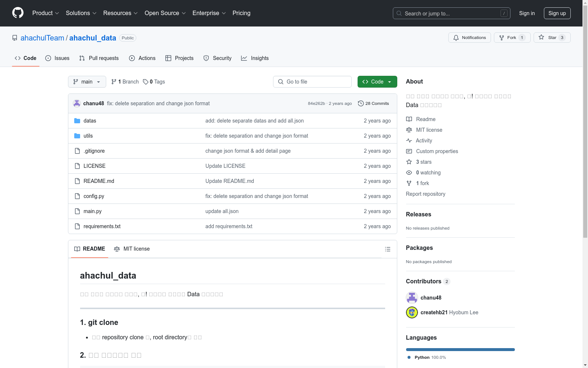Click the scale icon beside MIT license in About
Image resolution: width=588 pixels, height=368 pixels.
[x=409, y=130]
